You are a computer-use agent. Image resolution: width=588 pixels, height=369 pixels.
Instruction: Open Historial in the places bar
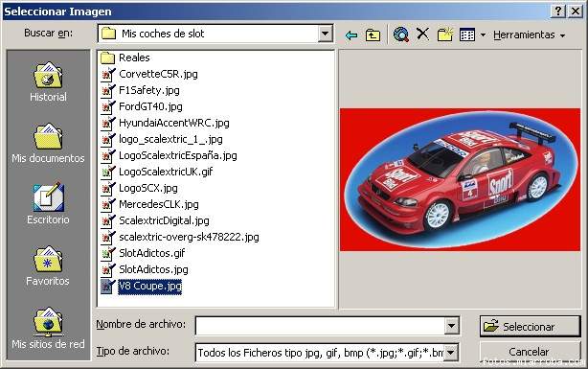[x=49, y=82]
